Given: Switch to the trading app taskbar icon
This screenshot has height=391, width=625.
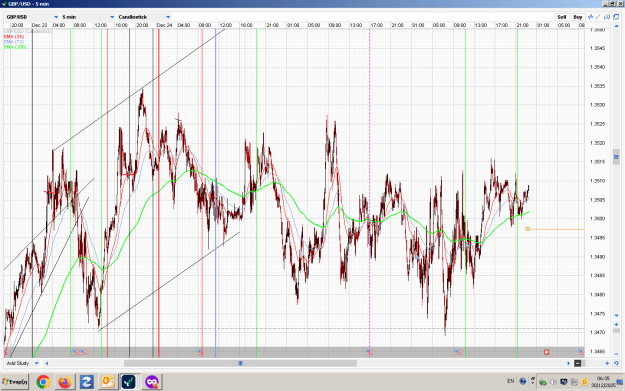Looking at the screenshot, I should pyautogui.click(x=129, y=382).
